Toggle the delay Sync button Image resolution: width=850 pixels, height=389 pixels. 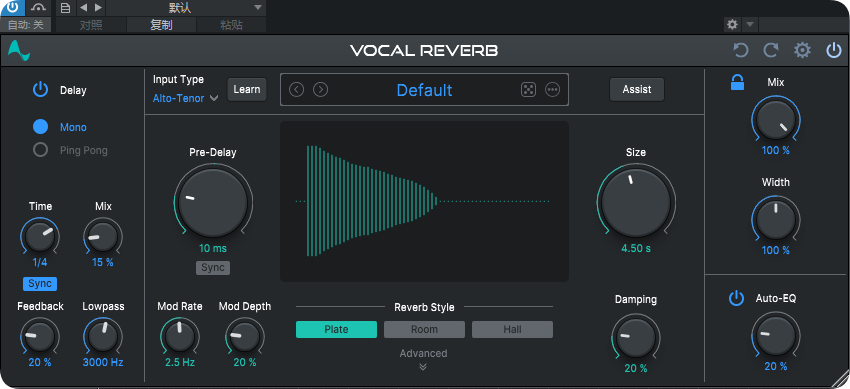coord(40,284)
